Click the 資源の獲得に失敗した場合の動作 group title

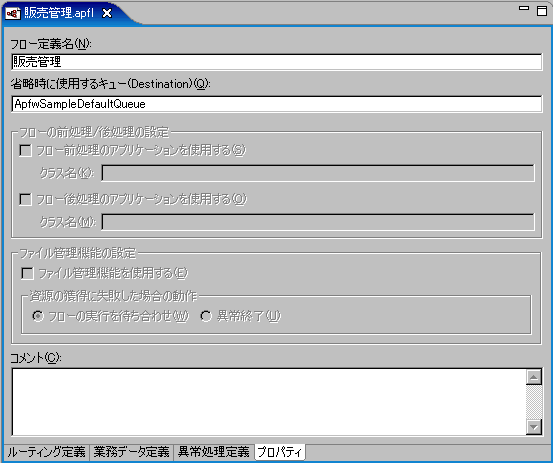point(113,296)
